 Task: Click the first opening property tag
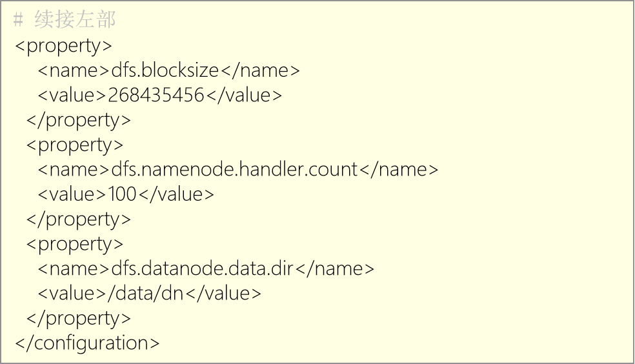64,46
